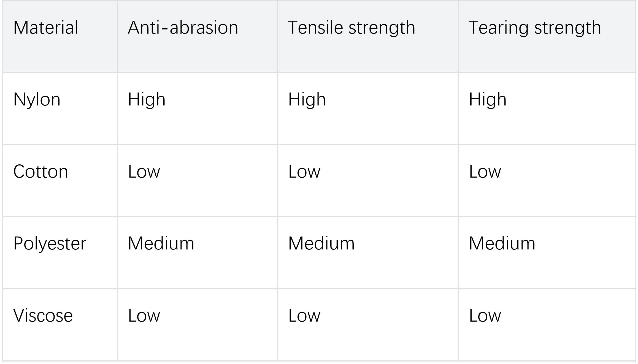Click the Polyester material cell

50,243
